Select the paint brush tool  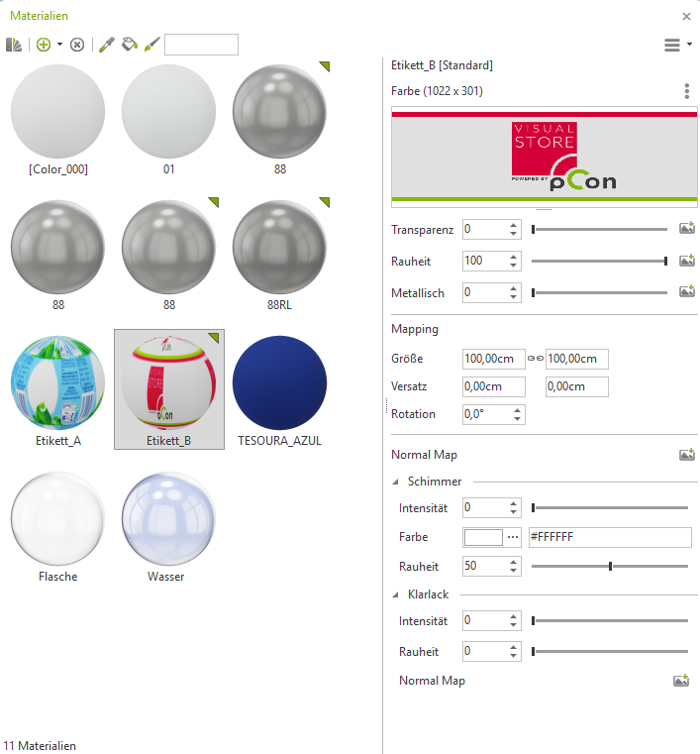click(x=150, y=45)
